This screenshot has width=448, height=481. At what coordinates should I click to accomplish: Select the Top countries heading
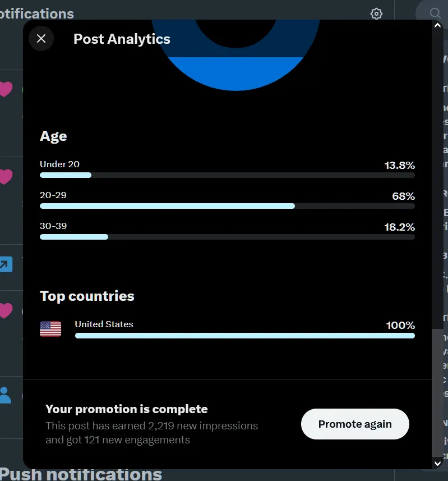[87, 296]
